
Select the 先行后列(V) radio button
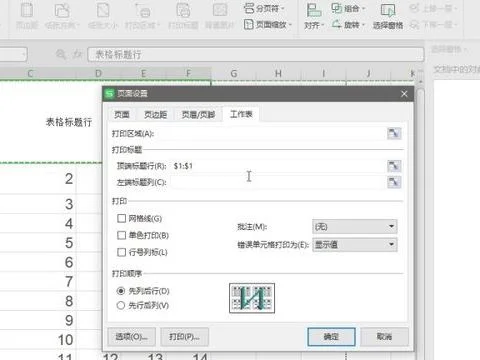coord(121,305)
